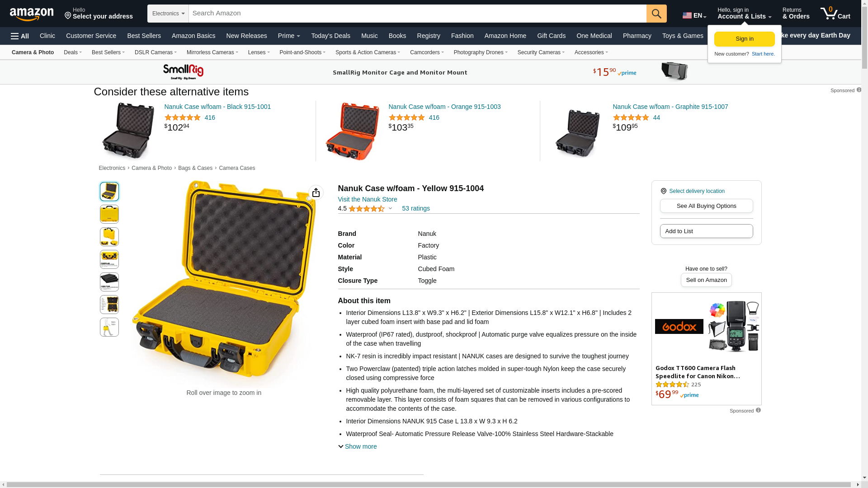Expand Show more product details
868x488 pixels.
coord(358,446)
